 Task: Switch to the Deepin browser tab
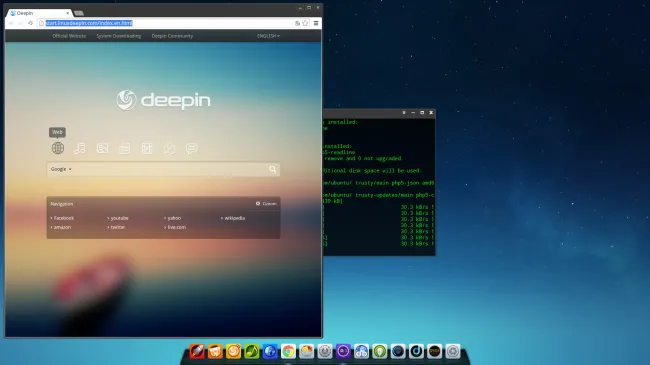point(39,13)
